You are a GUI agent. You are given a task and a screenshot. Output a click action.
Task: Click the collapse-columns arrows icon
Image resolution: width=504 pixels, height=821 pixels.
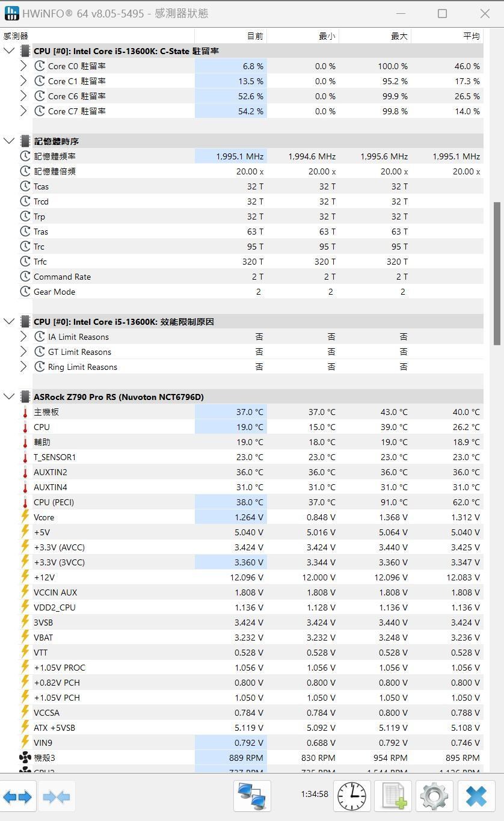click(57, 796)
